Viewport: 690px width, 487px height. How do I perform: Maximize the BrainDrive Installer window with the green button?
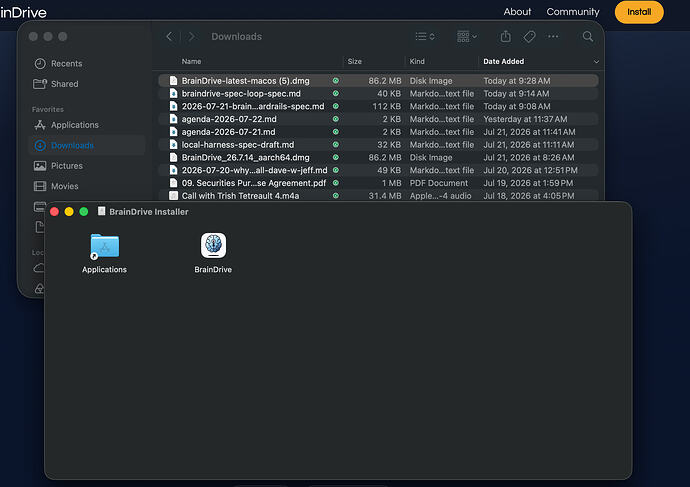point(84,212)
